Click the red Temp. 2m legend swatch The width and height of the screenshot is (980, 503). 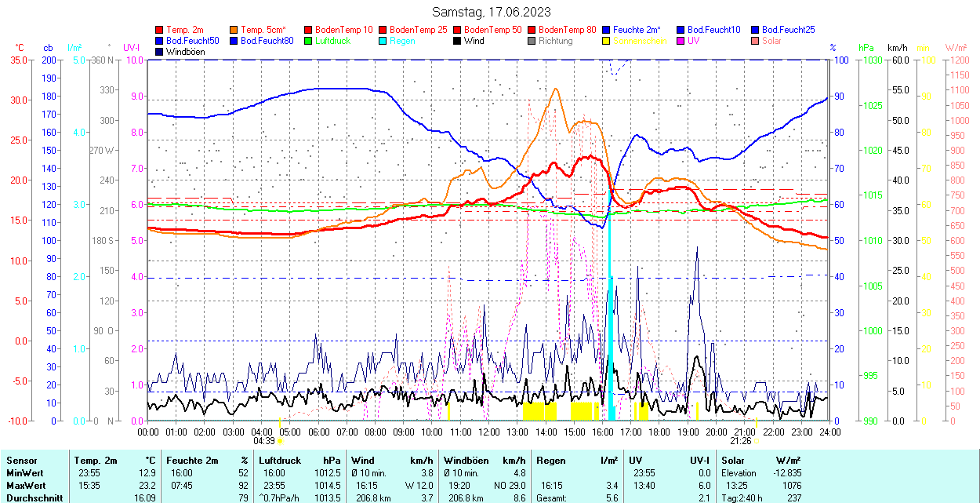point(160,30)
